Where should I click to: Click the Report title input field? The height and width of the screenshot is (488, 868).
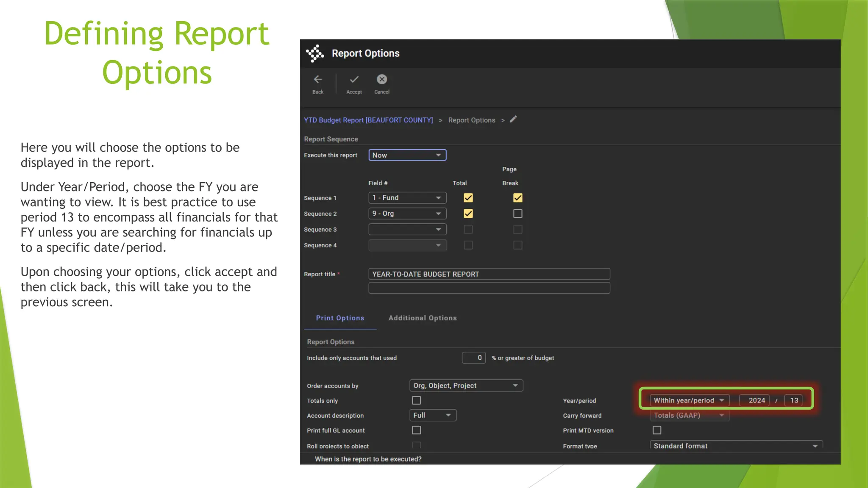pyautogui.click(x=489, y=274)
